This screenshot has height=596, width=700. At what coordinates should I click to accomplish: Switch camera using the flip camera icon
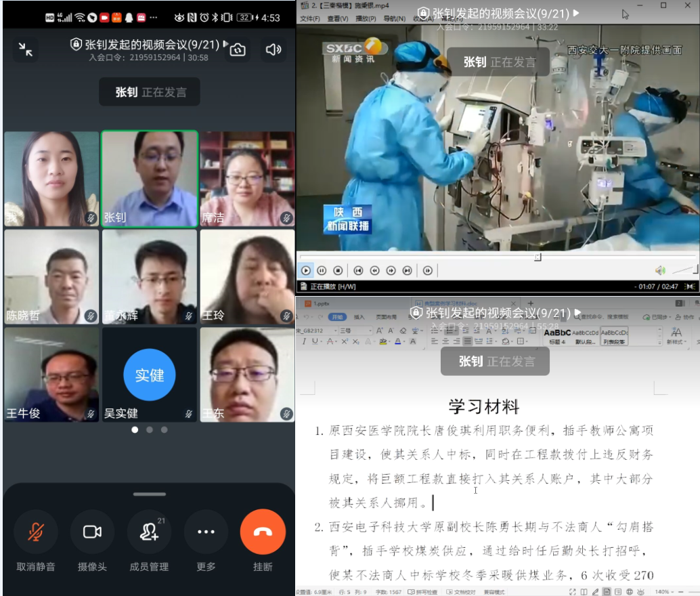pyautogui.click(x=238, y=49)
